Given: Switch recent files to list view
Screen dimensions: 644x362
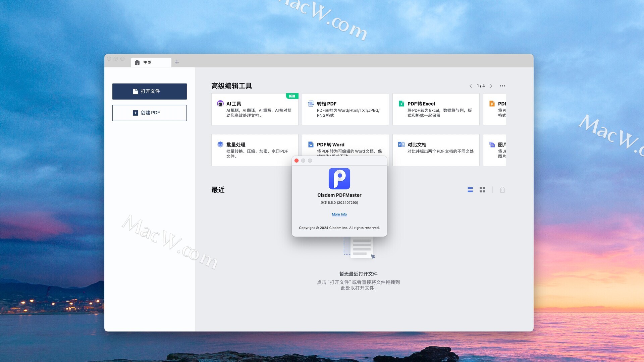Looking at the screenshot, I should (470, 190).
